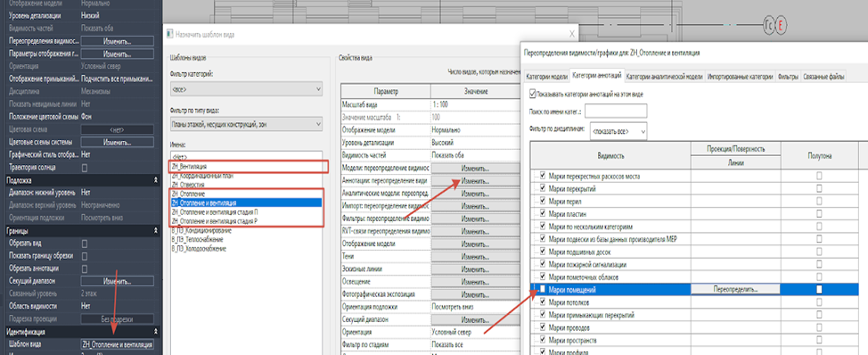This screenshot has height=355, width=868.
Task: Switch to the Категории аннотаций tab
Action: click(598, 75)
